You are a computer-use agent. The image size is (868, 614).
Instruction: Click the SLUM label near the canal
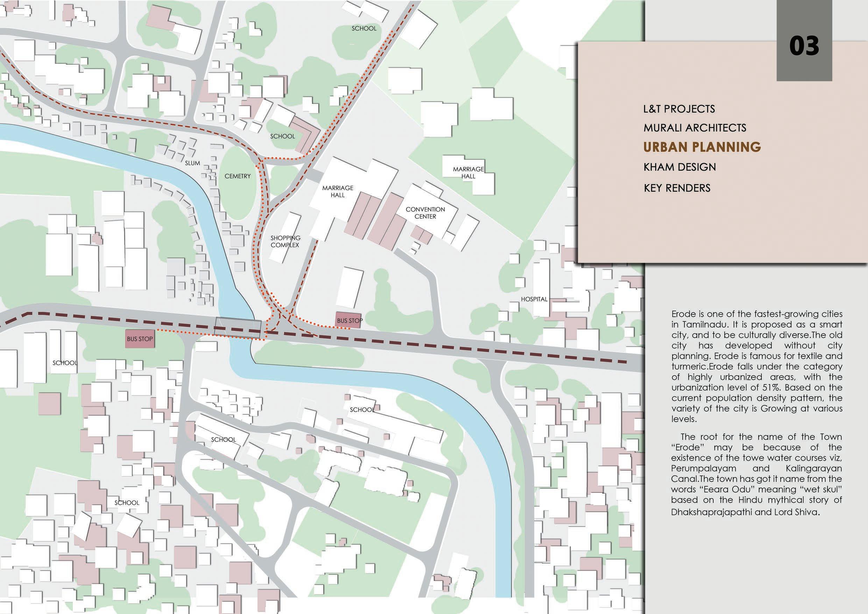coord(192,163)
